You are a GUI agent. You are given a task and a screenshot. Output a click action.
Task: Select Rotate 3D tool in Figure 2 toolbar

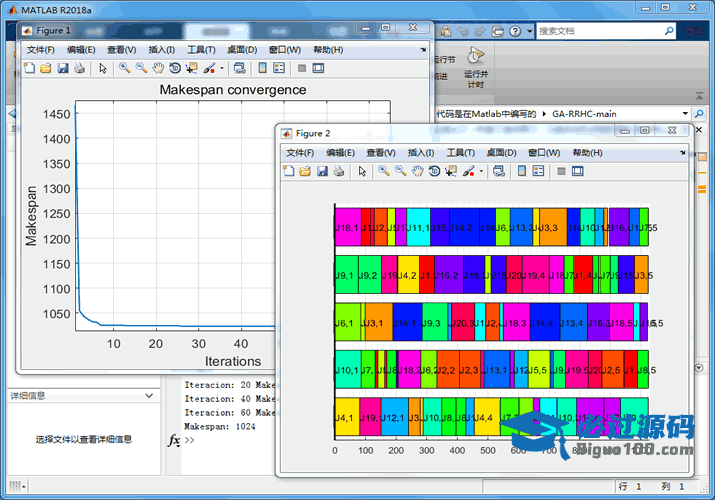coord(435,171)
